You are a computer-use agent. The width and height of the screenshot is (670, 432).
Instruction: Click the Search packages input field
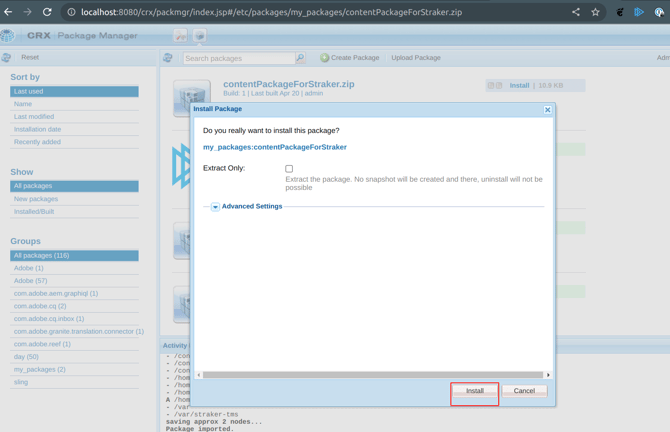coord(238,58)
